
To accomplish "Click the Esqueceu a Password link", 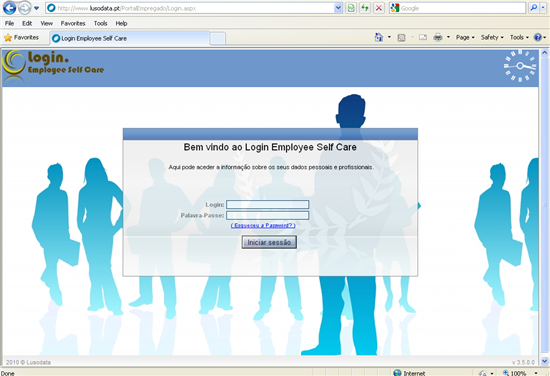I will click(263, 225).
